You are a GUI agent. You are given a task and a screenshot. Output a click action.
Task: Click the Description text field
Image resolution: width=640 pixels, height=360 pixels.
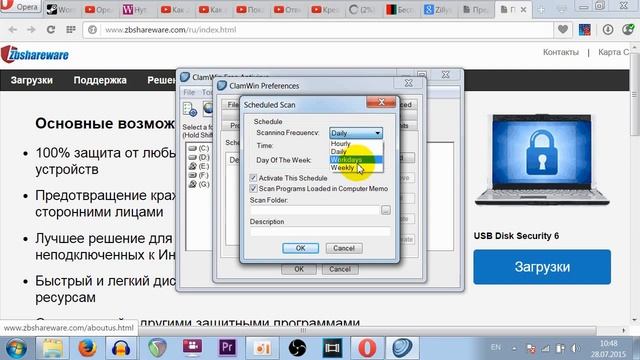click(320, 231)
